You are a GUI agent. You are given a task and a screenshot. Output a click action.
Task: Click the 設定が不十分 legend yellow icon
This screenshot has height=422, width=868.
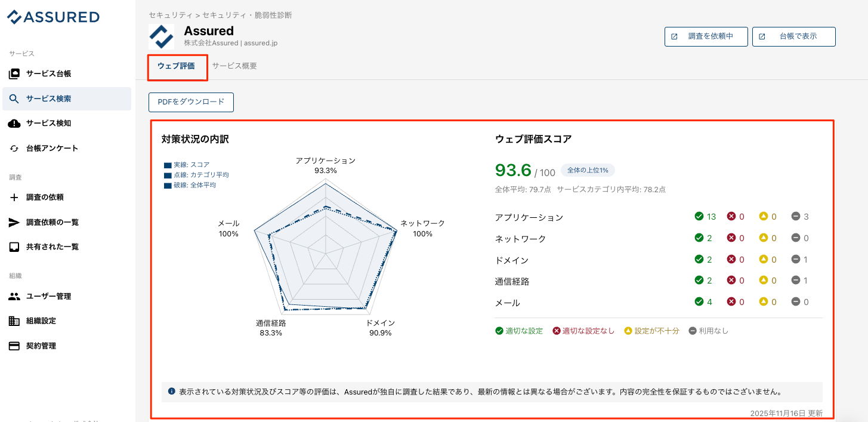coord(628,331)
